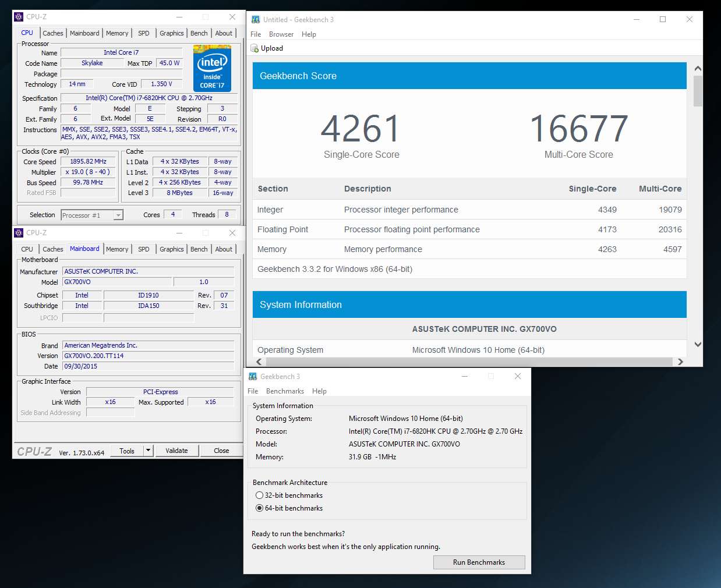Open the Browser menu in the Geekbench results window

pos(281,34)
